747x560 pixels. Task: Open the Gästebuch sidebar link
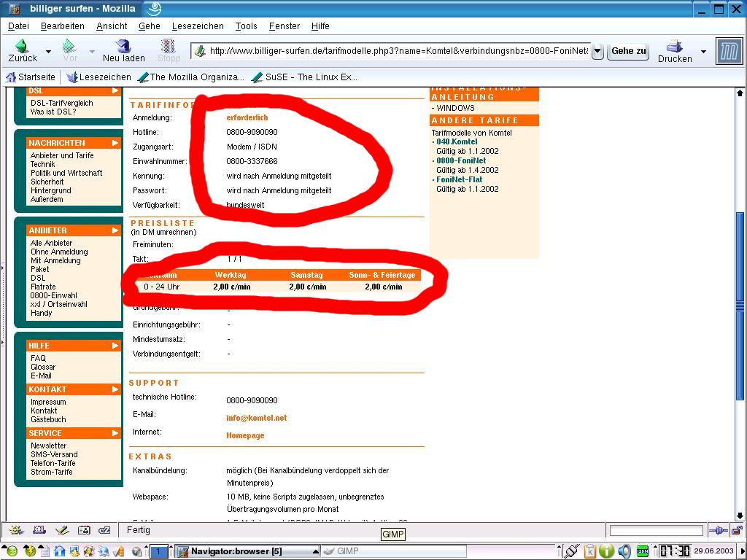point(48,419)
